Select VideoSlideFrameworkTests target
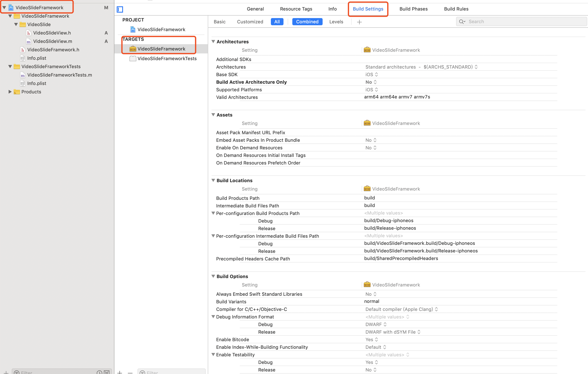Viewport: 588px width, 374px height. pos(167,58)
